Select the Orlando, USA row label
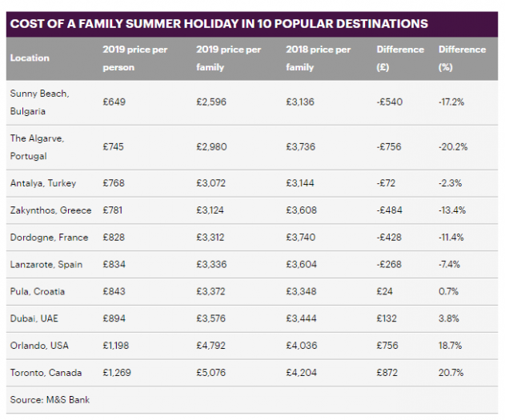Viewport: 505px width, 420px height. coord(38,346)
